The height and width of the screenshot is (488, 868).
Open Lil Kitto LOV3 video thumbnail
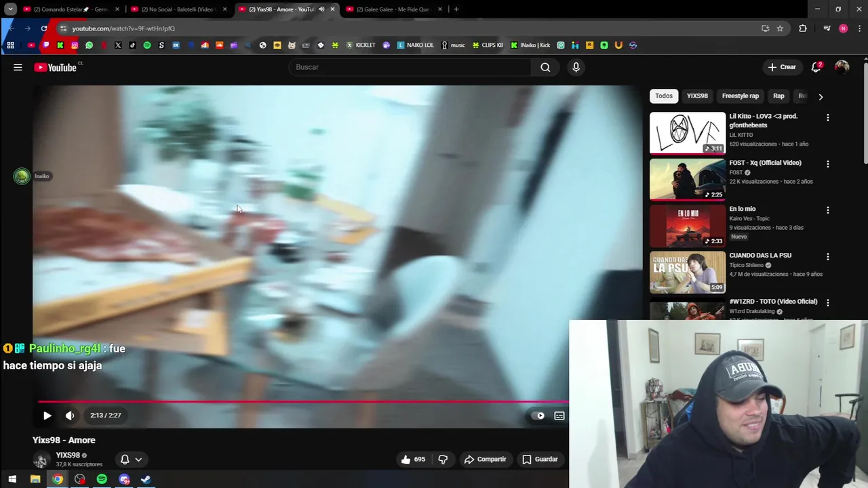[688, 133]
